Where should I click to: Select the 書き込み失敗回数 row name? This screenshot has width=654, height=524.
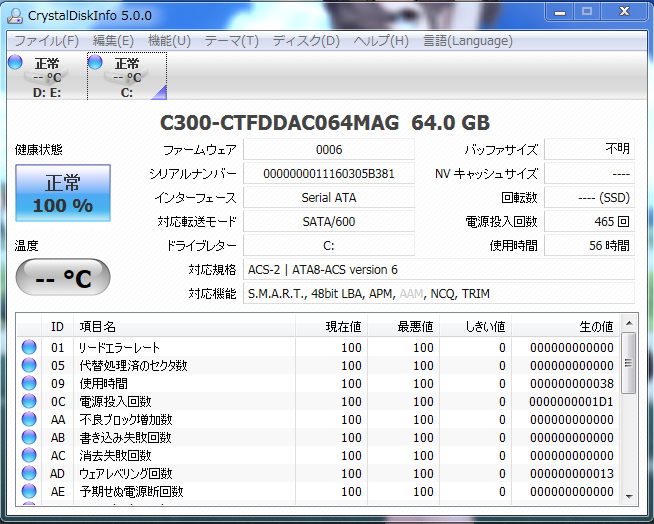(126, 437)
